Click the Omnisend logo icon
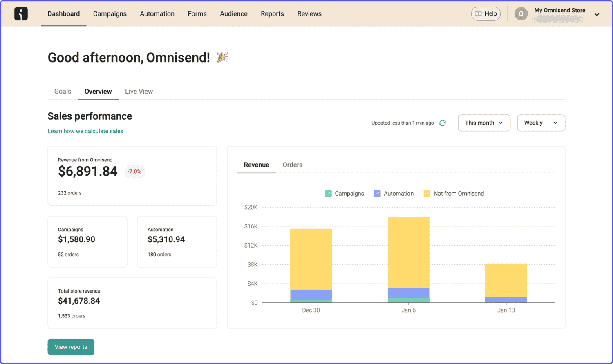Viewport: 613px width, 364px height. [x=21, y=14]
